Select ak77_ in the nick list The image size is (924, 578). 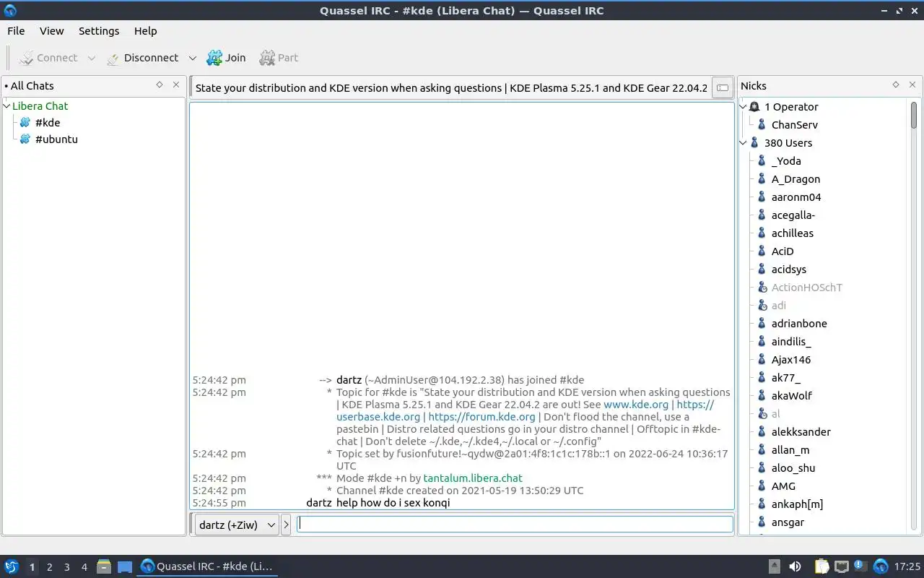(786, 378)
